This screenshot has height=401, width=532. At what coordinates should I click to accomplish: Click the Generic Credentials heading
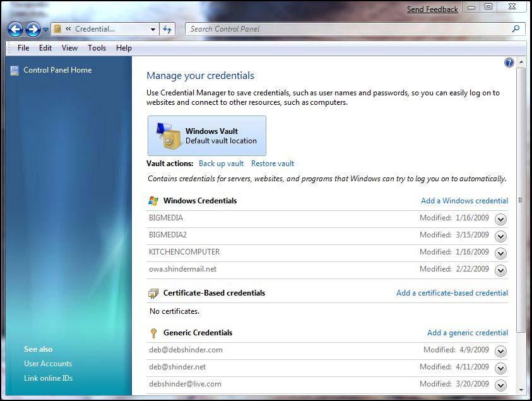(x=198, y=333)
